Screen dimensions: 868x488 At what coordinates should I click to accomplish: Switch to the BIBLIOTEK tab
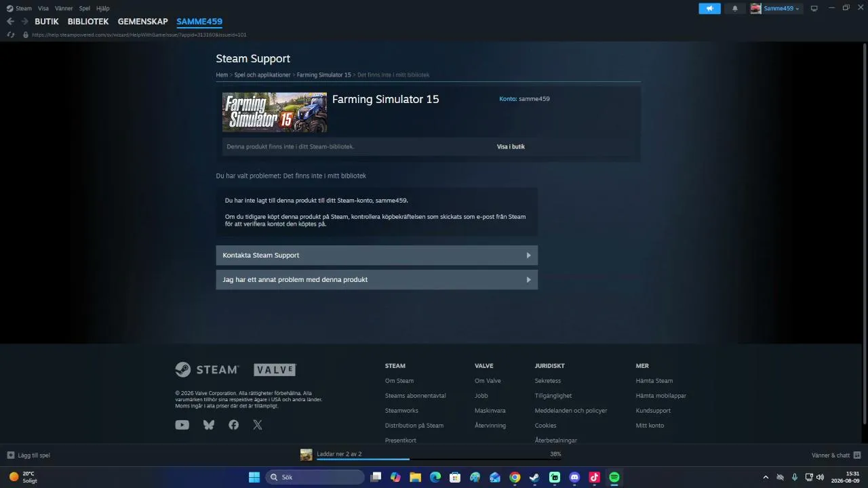[88, 22]
